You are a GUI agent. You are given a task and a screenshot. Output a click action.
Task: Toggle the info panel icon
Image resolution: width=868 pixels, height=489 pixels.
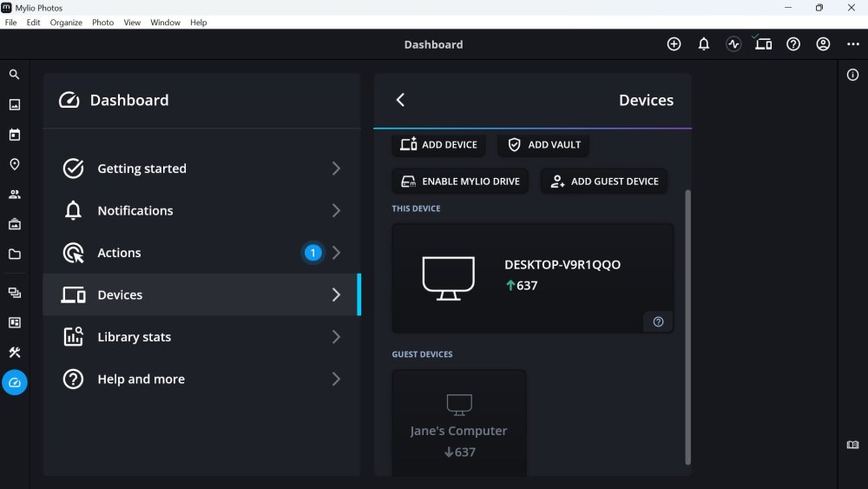pos(852,75)
